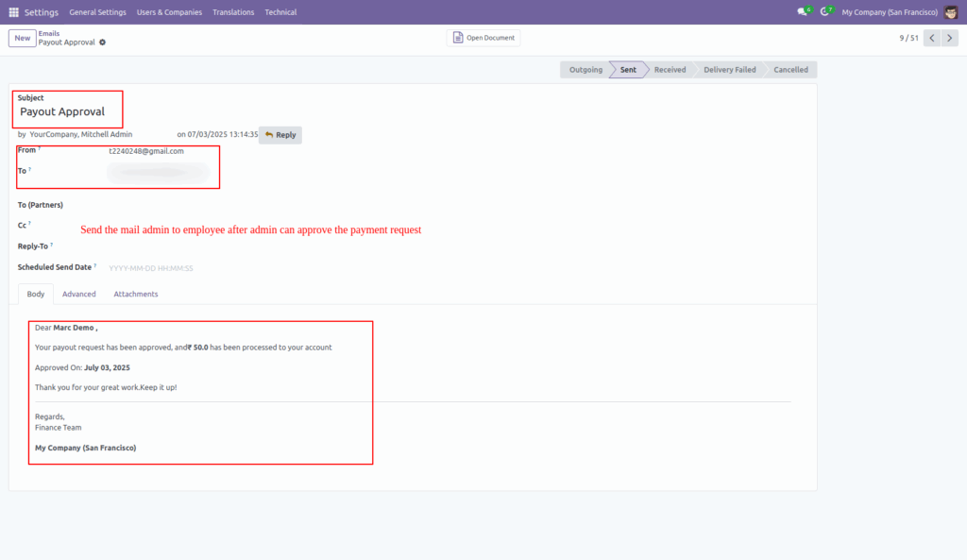Set status to Received

[670, 69]
